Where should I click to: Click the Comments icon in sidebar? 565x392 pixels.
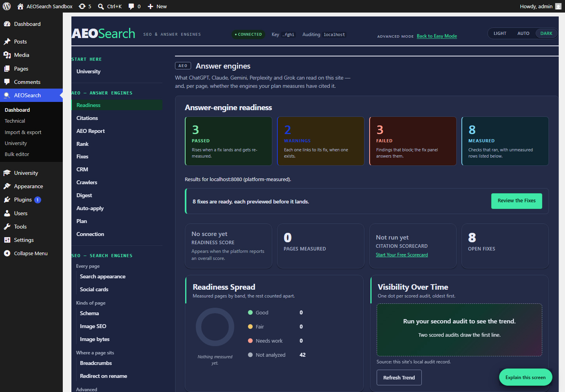tap(7, 82)
